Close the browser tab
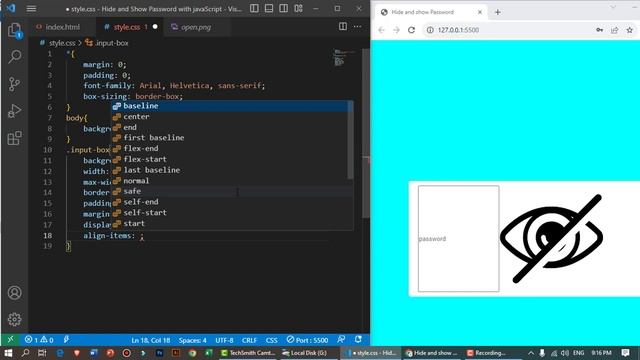This screenshot has width=640, height=360. (480, 12)
